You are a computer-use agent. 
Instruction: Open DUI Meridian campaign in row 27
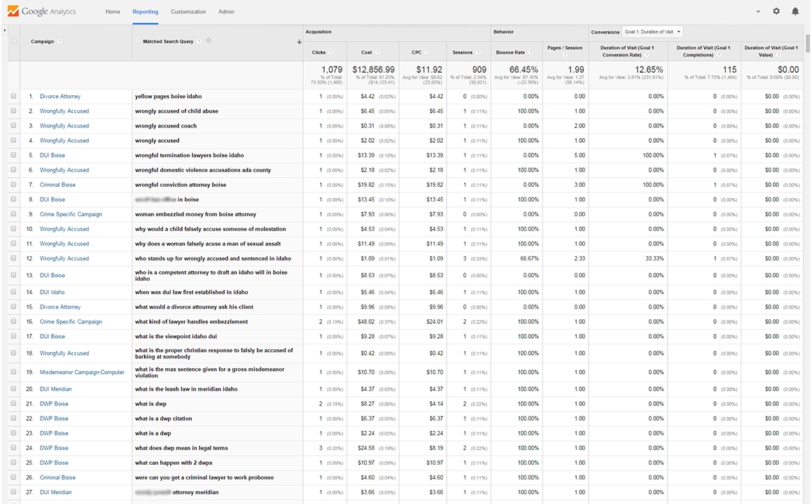point(55,492)
